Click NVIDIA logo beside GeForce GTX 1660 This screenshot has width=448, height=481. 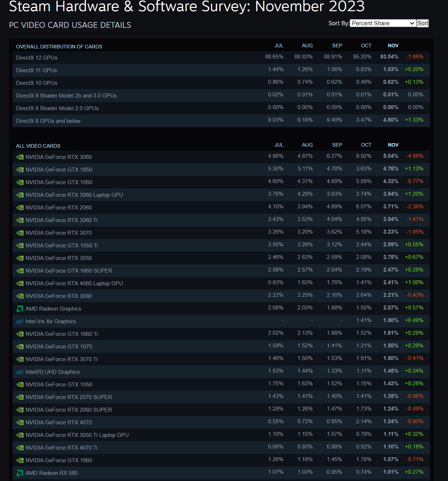[x=20, y=460]
